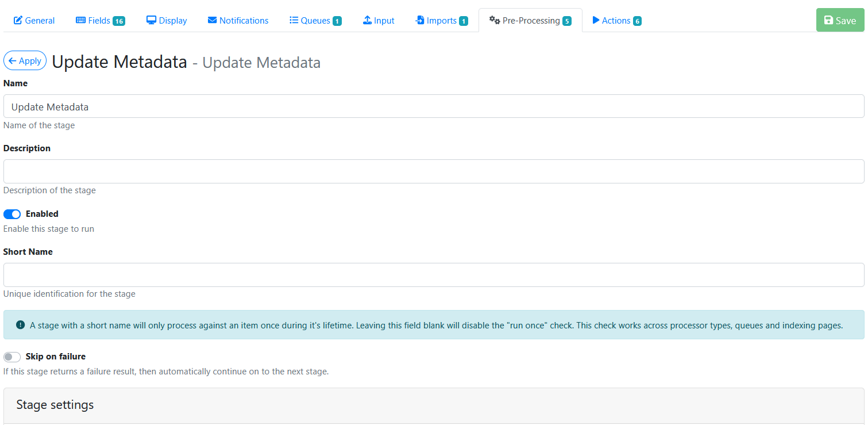This screenshot has height=425, width=868.
Task: Click the Fields table icon
Action: [x=80, y=20]
